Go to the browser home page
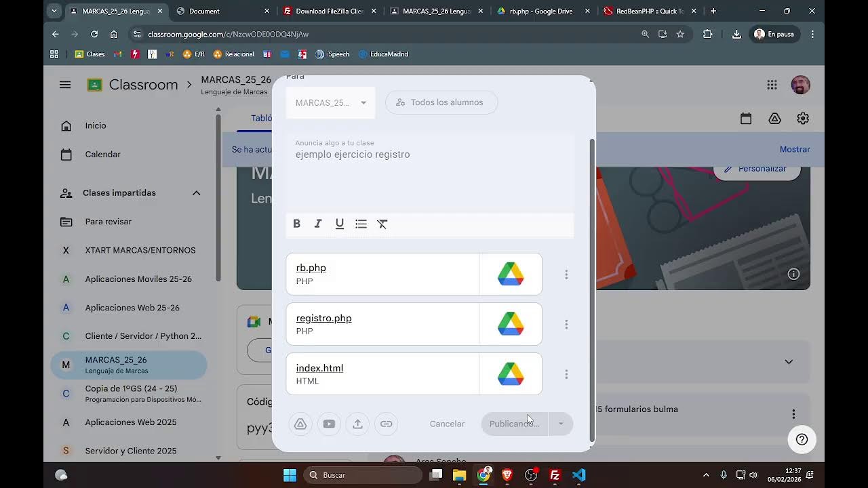The image size is (868, 488). (x=114, y=34)
